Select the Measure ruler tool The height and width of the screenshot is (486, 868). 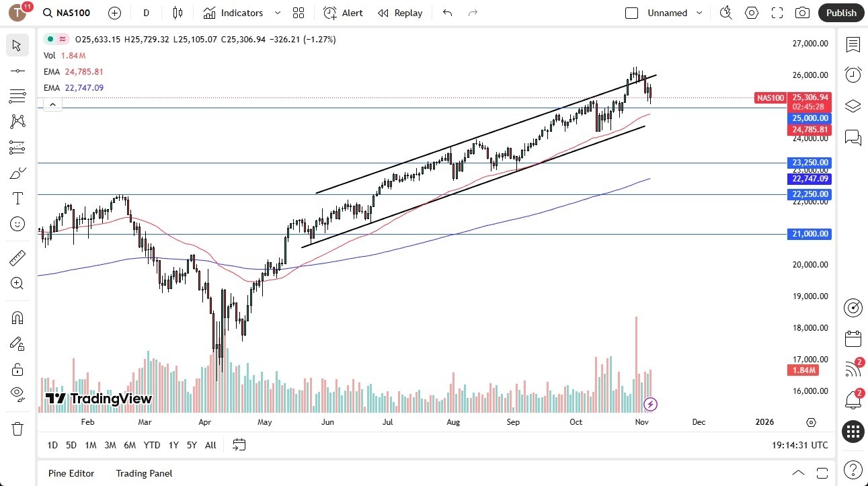[17, 257]
